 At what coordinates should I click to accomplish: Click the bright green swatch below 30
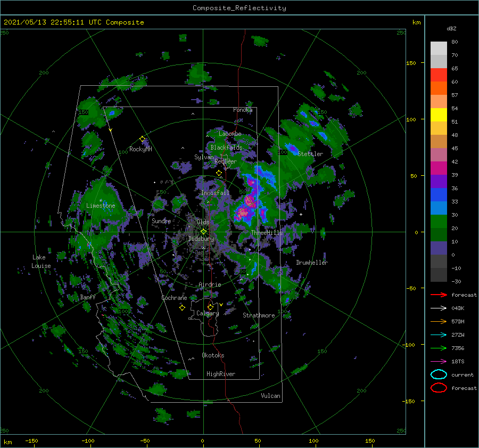pyautogui.click(x=439, y=222)
